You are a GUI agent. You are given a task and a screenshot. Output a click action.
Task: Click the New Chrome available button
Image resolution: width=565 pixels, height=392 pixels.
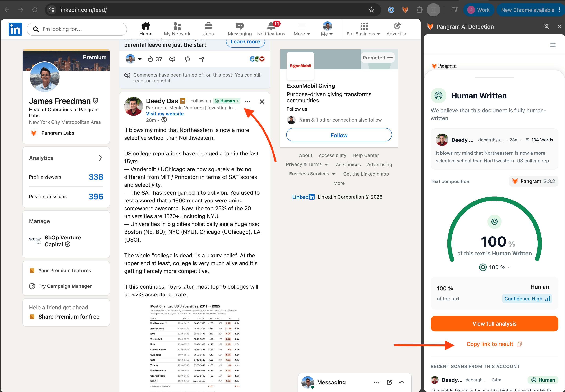click(531, 10)
